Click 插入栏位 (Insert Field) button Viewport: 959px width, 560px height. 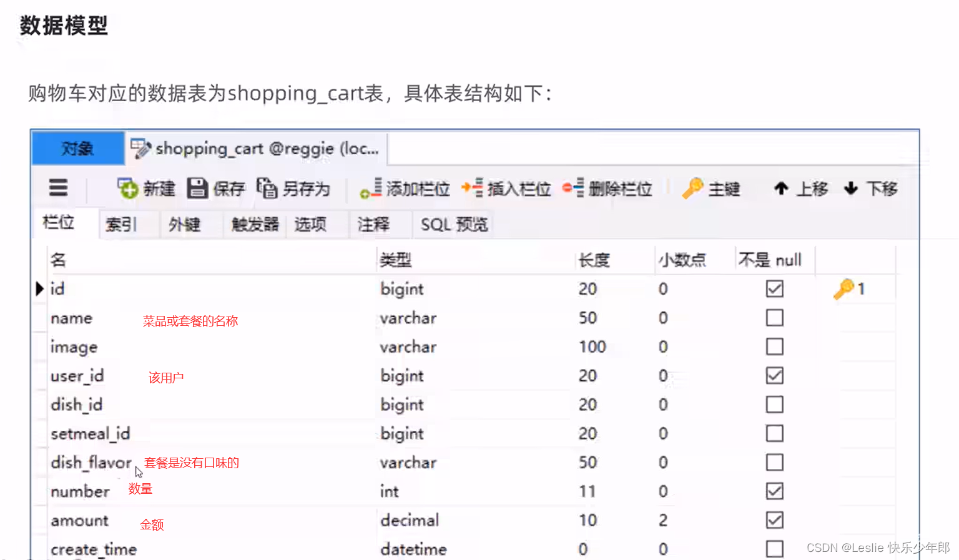(x=506, y=189)
